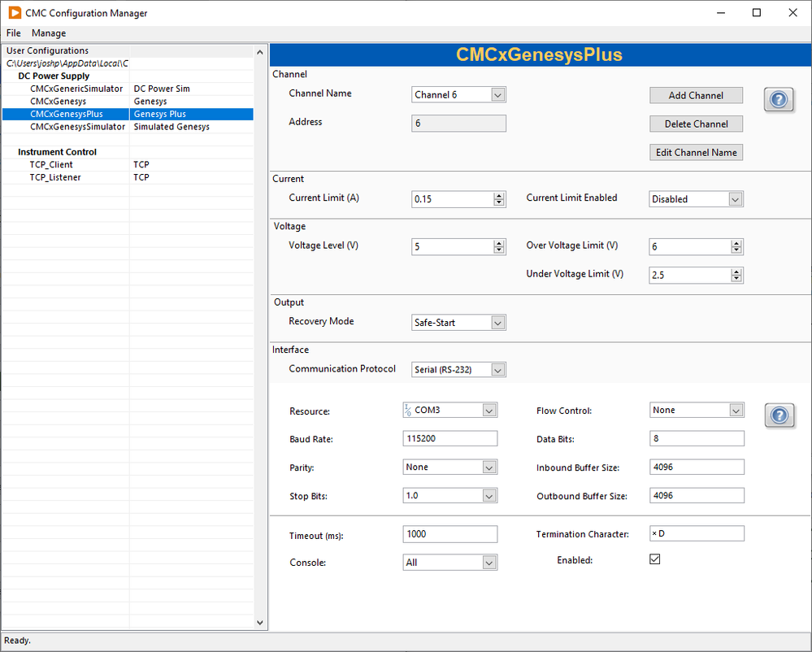The image size is (812, 652).
Task: Click Edit Channel Name button
Action: [696, 152]
